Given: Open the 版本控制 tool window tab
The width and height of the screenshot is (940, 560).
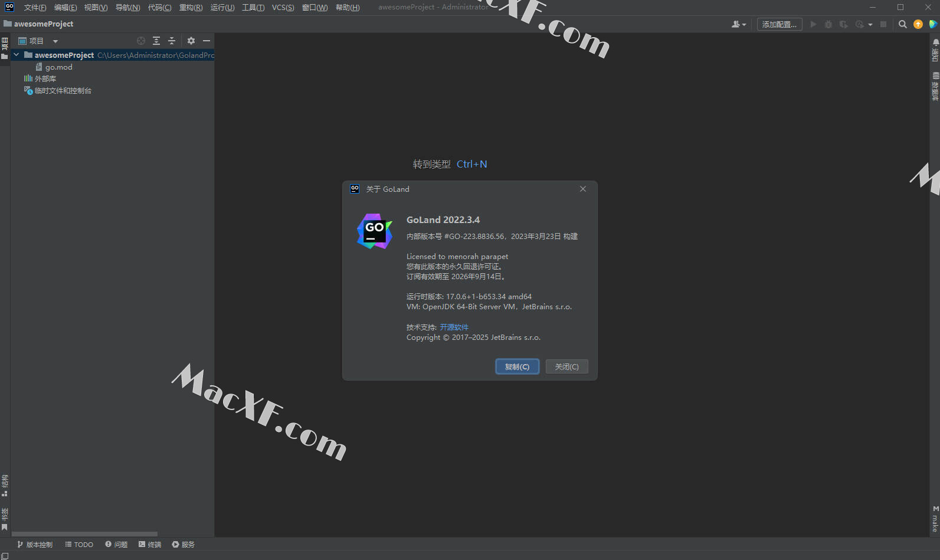Looking at the screenshot, I should pyautogui.click(x=35, y=545).
